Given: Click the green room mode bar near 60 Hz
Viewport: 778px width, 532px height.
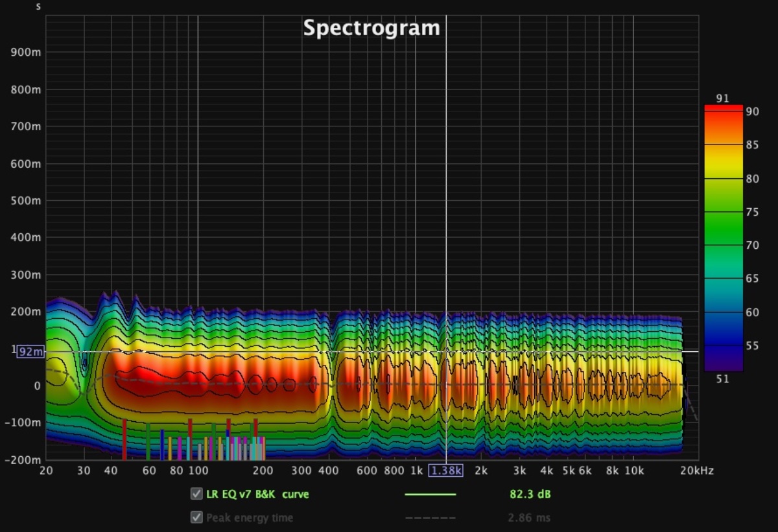Looking at the screenshot, I should tap(148, 441).
